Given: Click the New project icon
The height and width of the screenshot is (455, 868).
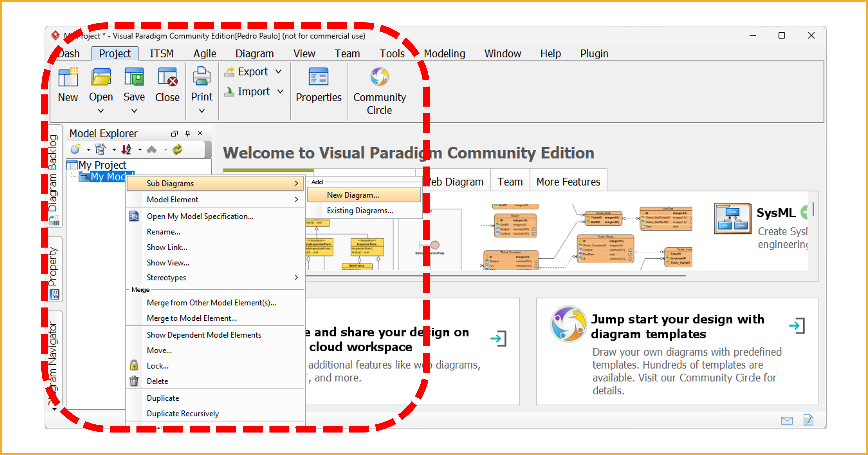Looking at the screenshot, I should click(x=68, y=78).
